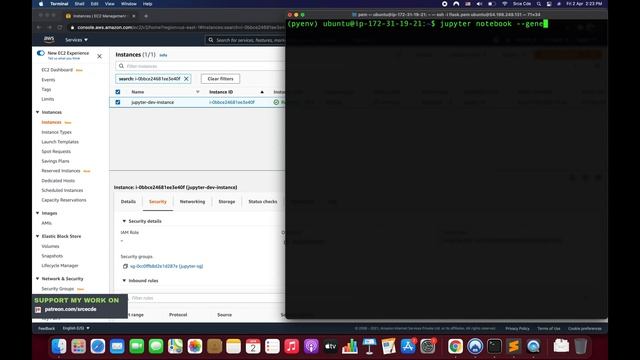Open EC2 Dashboard in sidebar

[57, 70]
